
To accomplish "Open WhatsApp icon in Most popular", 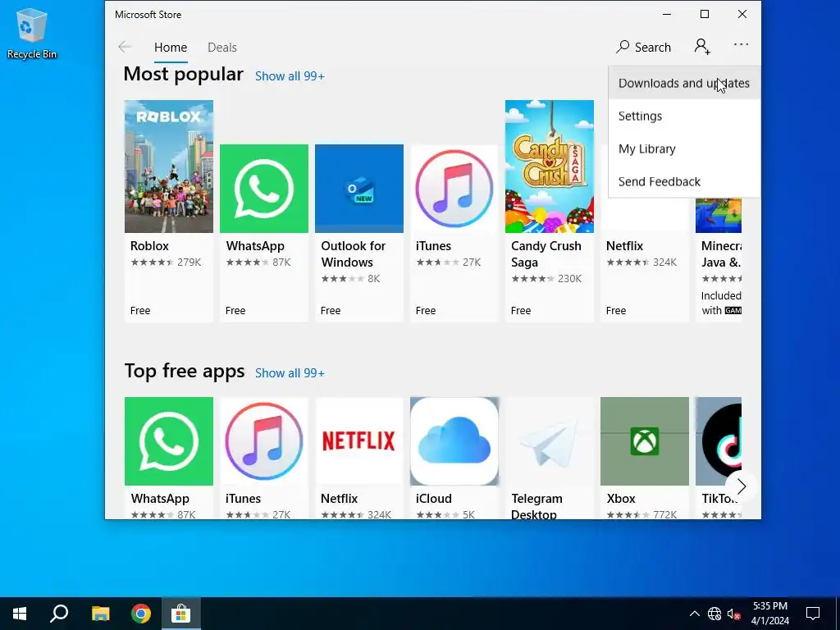I will 264,189.
